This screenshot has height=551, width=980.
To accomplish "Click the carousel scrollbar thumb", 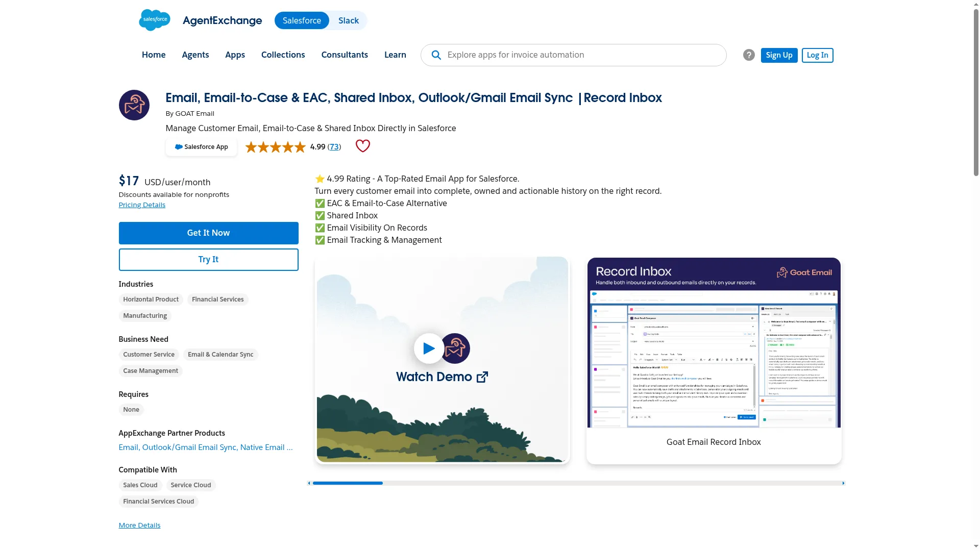I will [348, 483].
